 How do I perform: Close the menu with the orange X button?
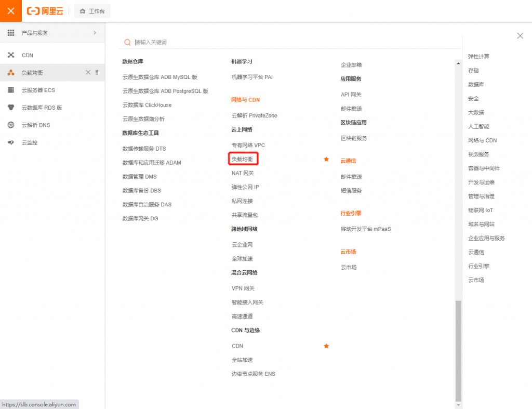[x=11, y=11]
